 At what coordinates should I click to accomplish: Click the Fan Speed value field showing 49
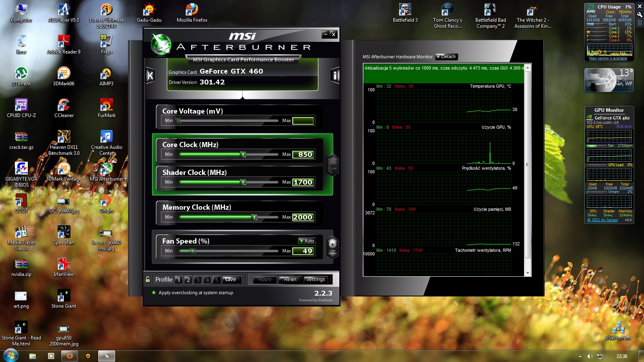click(303, 251)
